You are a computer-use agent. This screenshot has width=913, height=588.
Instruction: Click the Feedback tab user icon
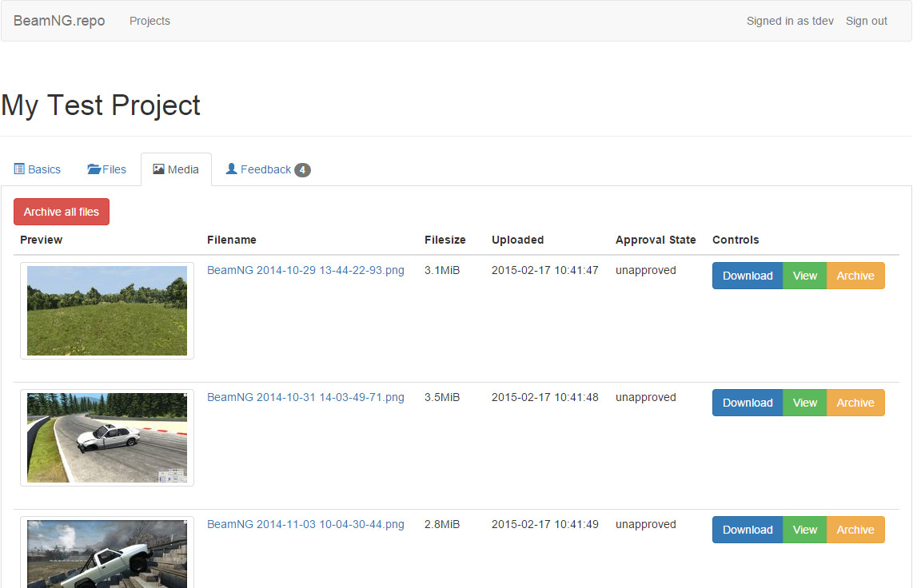pos(231,169)
